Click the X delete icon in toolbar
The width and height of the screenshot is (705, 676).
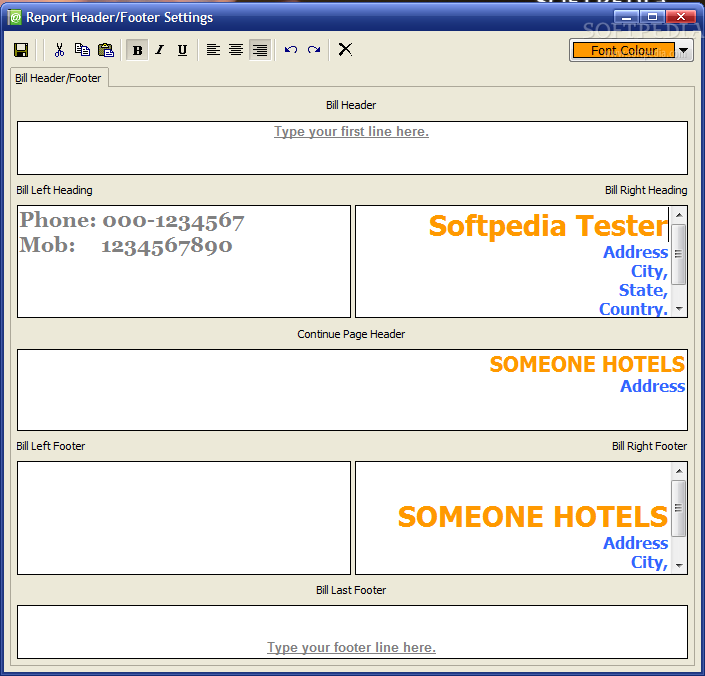point(345,49)
